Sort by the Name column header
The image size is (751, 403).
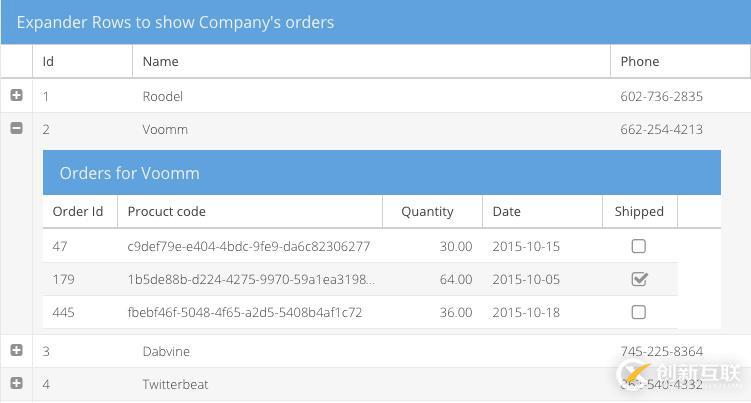[x=371, y=61]
